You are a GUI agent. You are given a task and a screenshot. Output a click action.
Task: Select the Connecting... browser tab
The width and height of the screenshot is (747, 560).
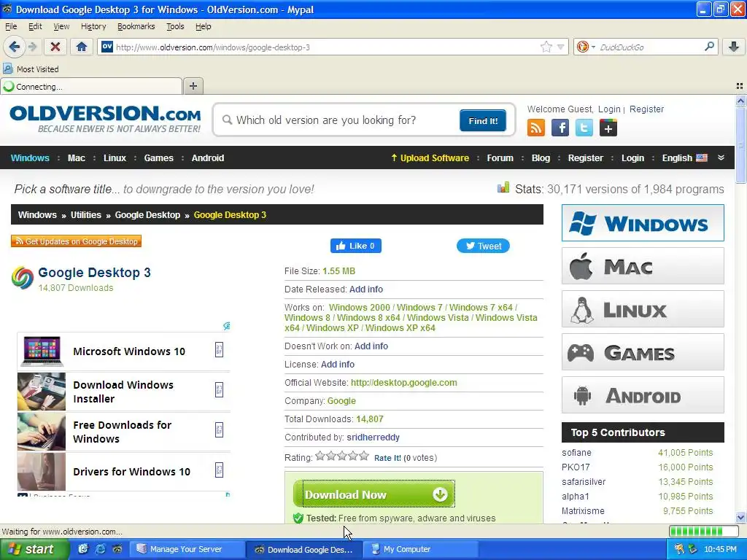[x=91, y=86]
